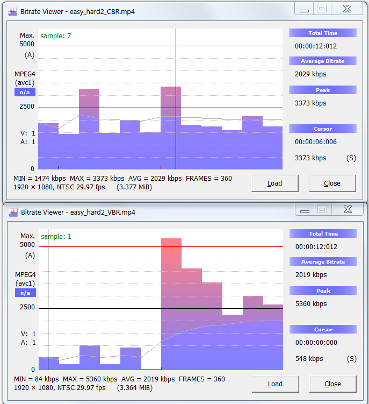The height and width of the screenshot is (404, 369).
Task: Click the title 'Bitrate Viewer - easy_hard2_CBR.mp4'
Action: pos(78,12)
